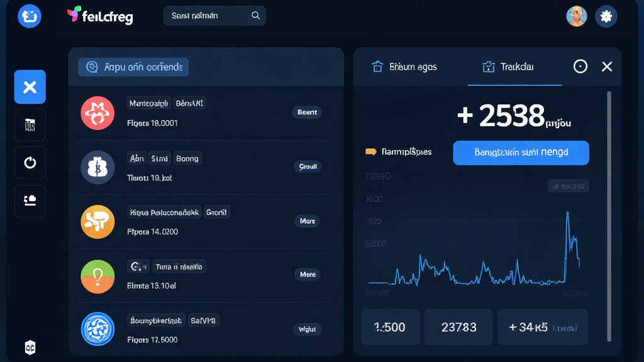The image size is (644, 362).
Task: Click the blue swirl coin icon in last row
Action: (97, 329)
